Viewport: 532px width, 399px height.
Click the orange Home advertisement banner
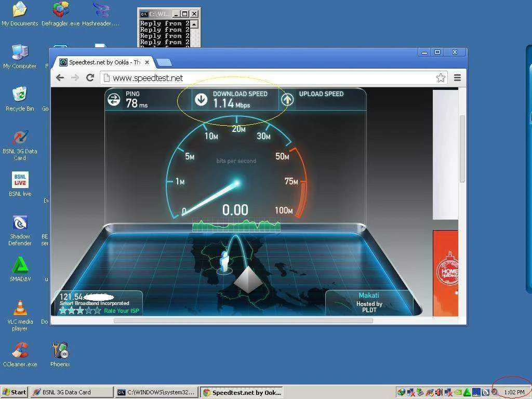(x=445, y=273)
